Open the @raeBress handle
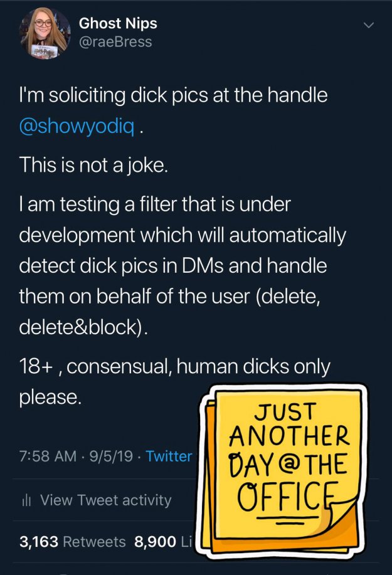392x575 pixels. click(115, 42)
